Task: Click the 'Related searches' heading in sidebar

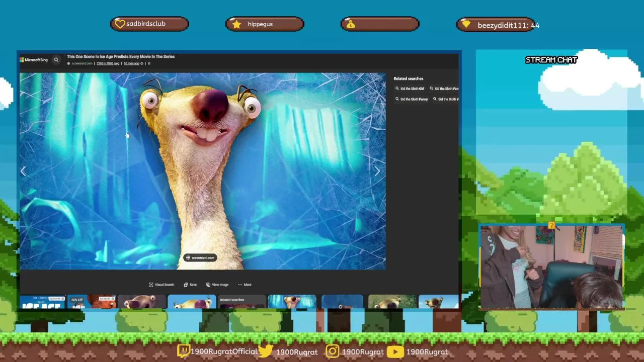Action: click(409, 78)
